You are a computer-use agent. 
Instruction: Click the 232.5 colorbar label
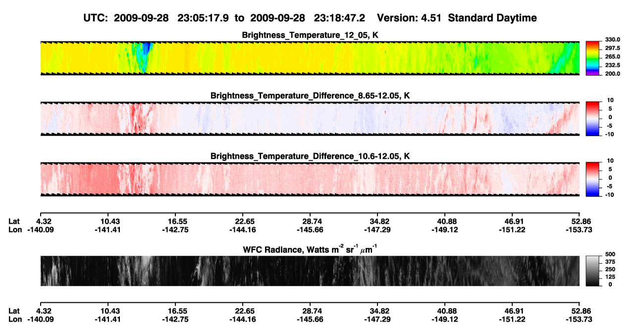coord(612,65)
